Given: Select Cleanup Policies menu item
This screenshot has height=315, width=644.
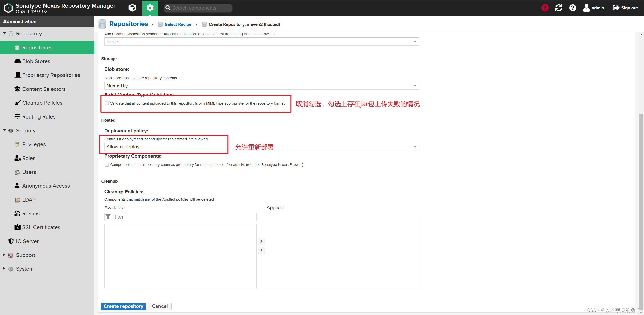Looking at the screenshot, I should 42,103.
